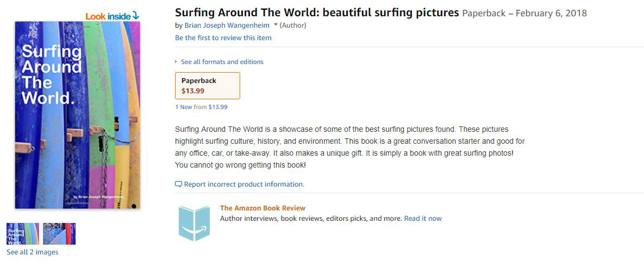Click the Amazon Book Review book icon
Image resolution: width=644 pixels, height=262 pixels.
tap(194, 223)
